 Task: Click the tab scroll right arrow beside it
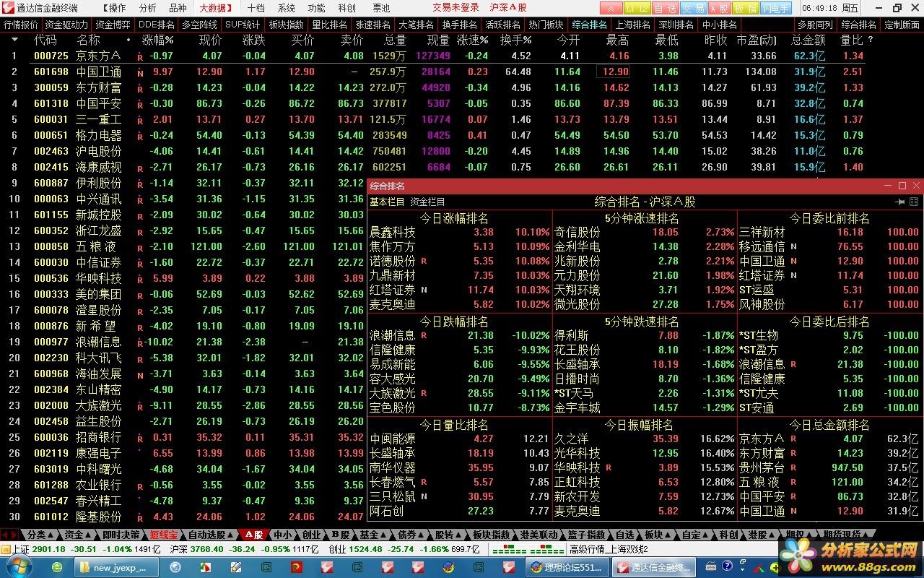coord(13,535)
